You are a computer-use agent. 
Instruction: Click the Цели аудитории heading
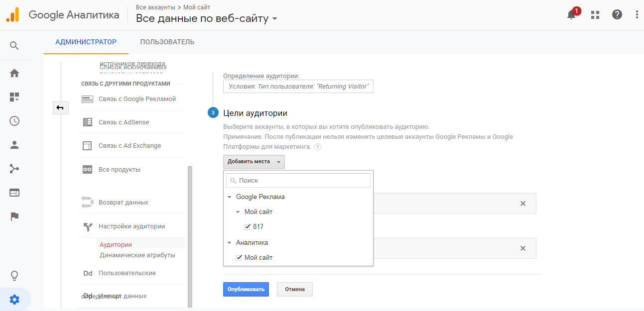coord(255,113)
